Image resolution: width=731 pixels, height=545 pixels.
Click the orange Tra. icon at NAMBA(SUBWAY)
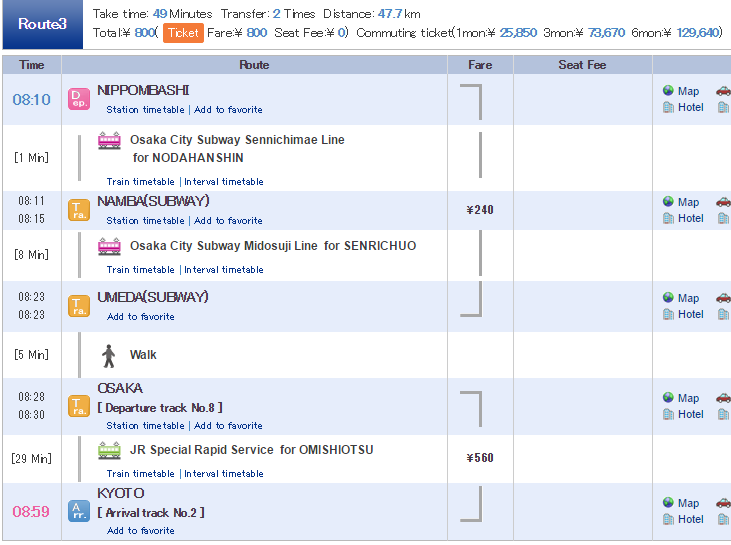pyautogui.click(x=79, y=210)
